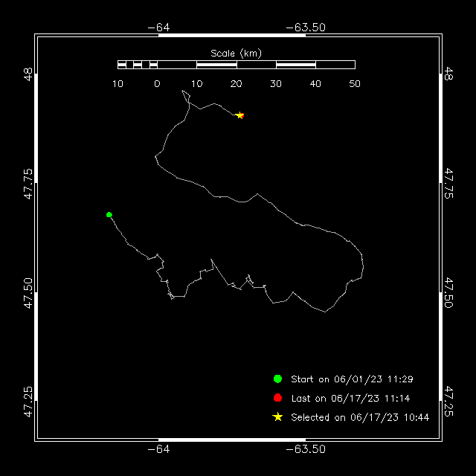Click the yellow star icon in the legend
The height and width of the screenshot is (476, 476).
point(277,416)
